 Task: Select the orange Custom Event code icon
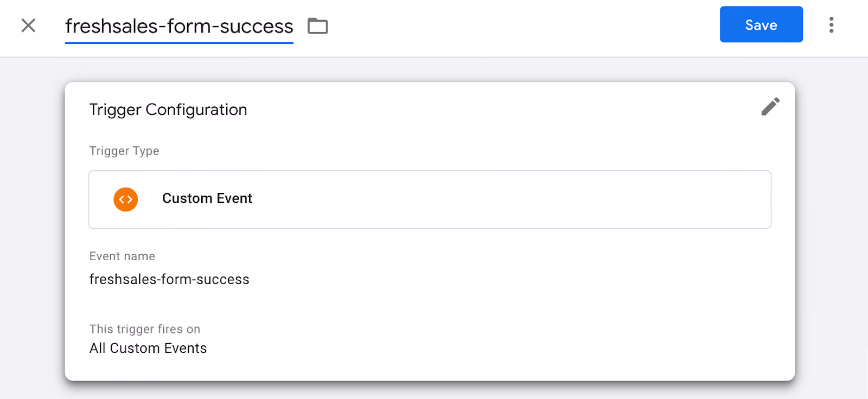pos(126,200)
